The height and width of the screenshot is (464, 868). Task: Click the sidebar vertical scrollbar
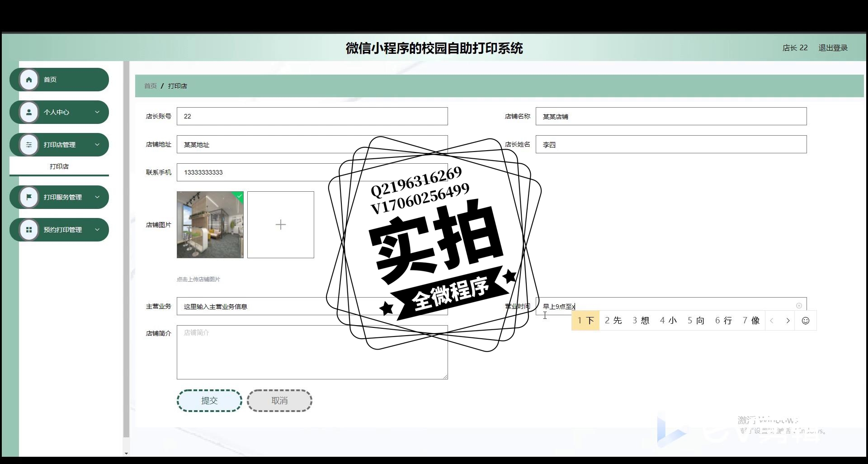(x=126, y=249)
